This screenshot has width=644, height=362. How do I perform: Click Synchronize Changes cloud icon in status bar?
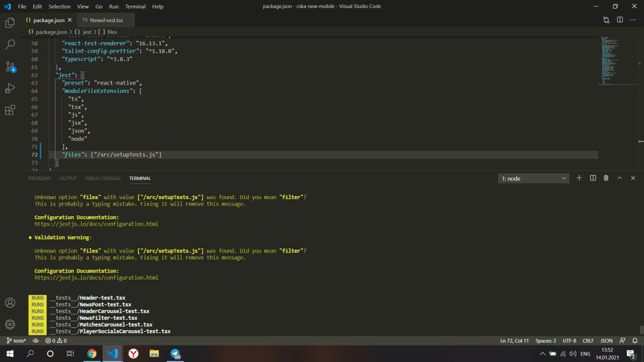point(36,340)
